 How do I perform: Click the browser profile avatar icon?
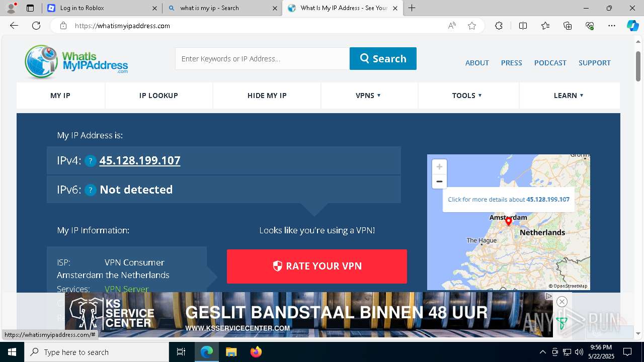11,8
